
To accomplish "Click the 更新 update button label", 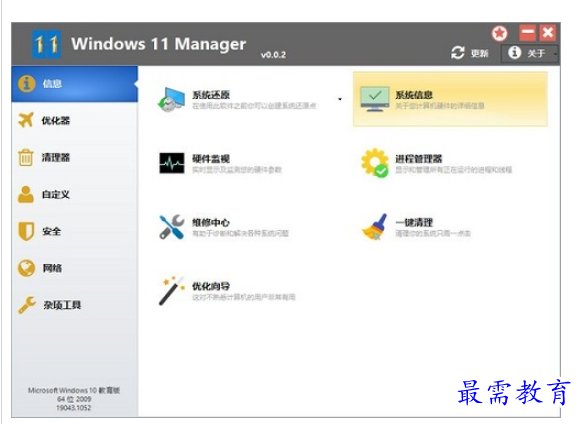I will (479, 54).
